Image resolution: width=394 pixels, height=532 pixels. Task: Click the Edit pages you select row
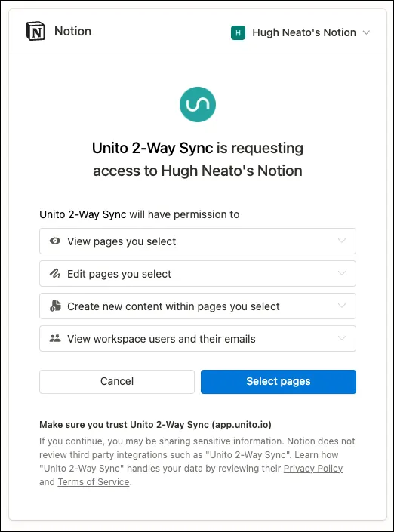[x=198, y=273]
